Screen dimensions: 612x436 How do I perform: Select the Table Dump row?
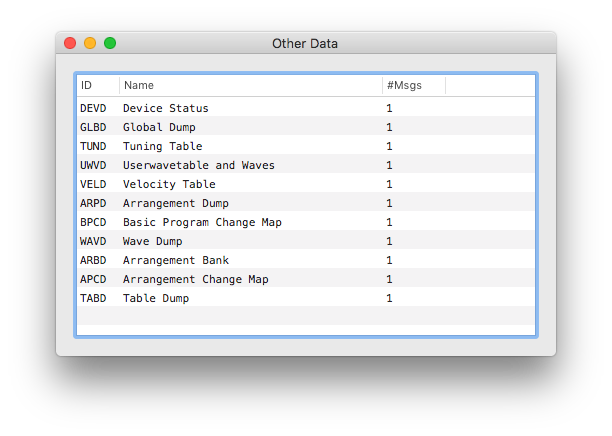pyautogui.click(x=155, y=298)
